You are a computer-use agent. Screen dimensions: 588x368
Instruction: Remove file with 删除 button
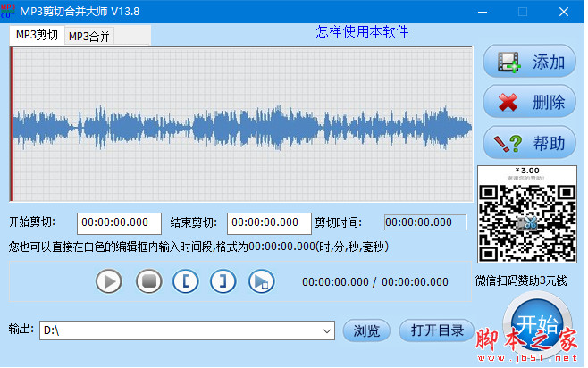530,102
